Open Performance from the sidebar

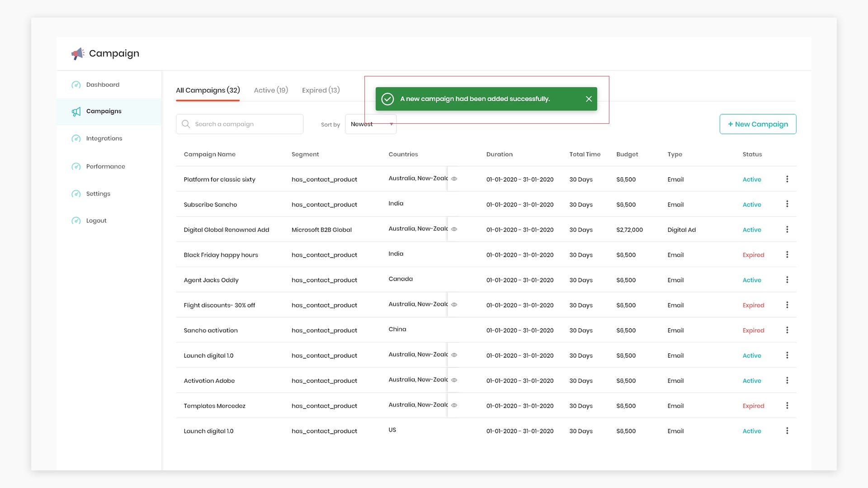coord(106,167)
